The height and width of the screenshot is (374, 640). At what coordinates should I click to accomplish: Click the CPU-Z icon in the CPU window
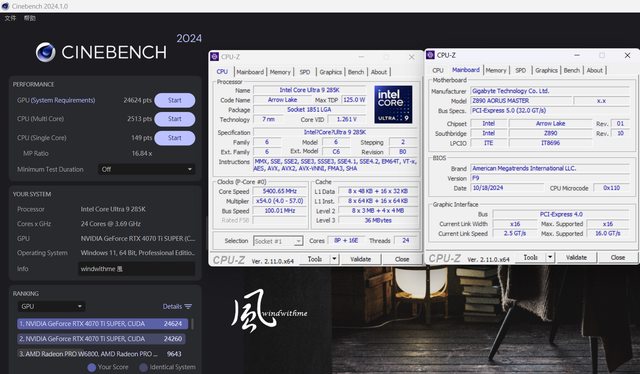(x=215, y=57)
